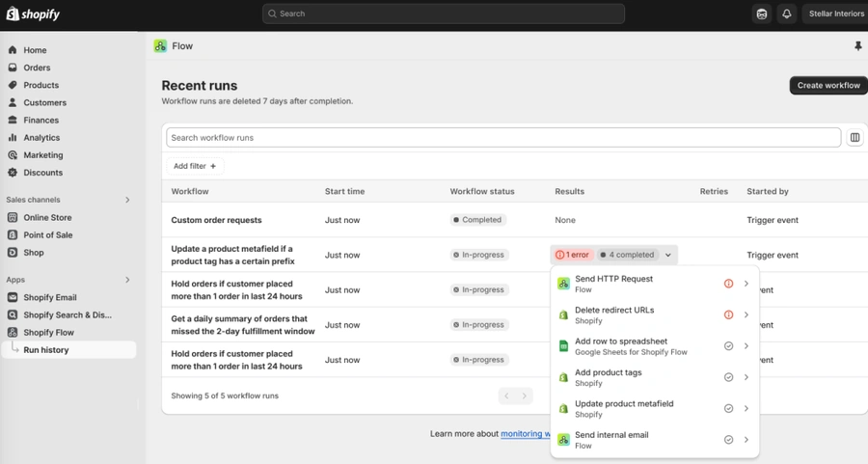Click the Discounts badge icon

coord(13,173)
